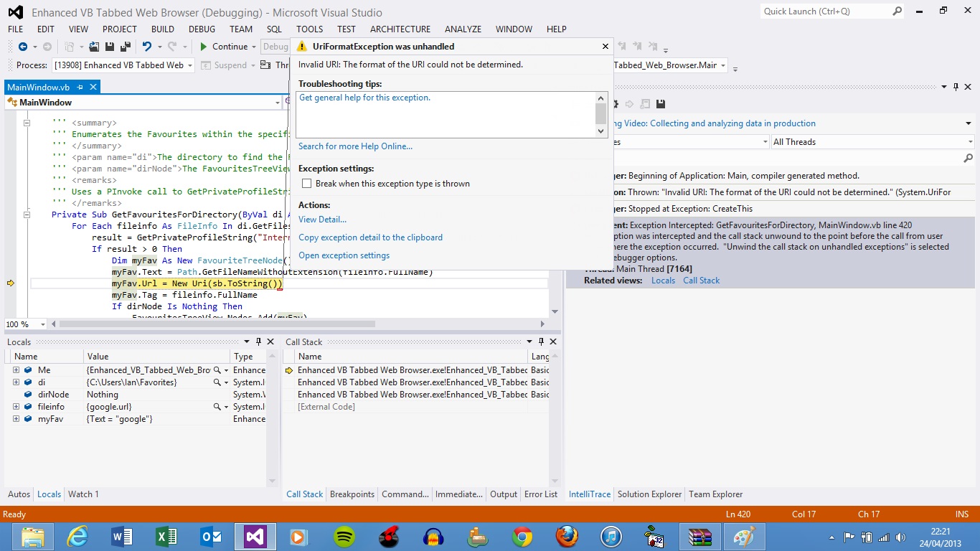
Task: Open Outlook from the taskbar
Action: point(211,537)
